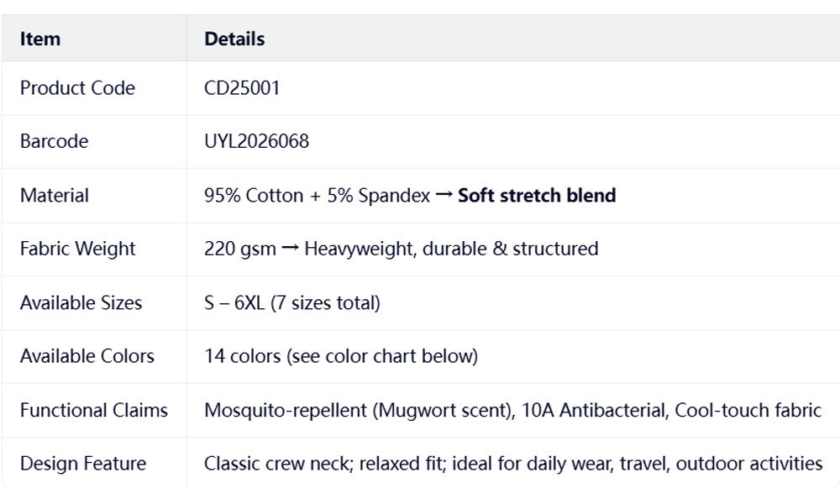Click the bold "Soft stretch blend" text
Viewport: 840px width, 504px height.
click(x=537, y=196)
